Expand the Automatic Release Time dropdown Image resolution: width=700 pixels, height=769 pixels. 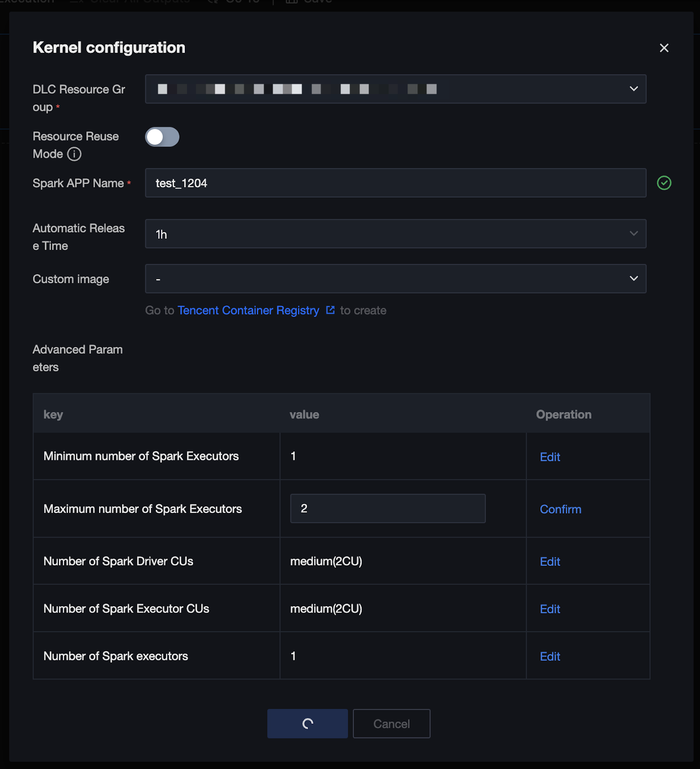click(395, 234)
